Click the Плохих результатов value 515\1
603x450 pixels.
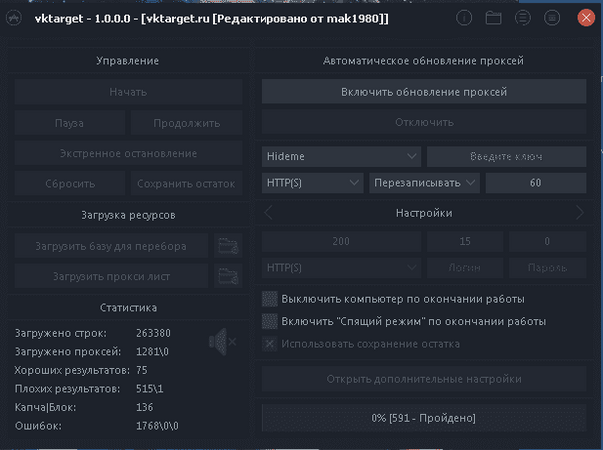click(150, 389)
